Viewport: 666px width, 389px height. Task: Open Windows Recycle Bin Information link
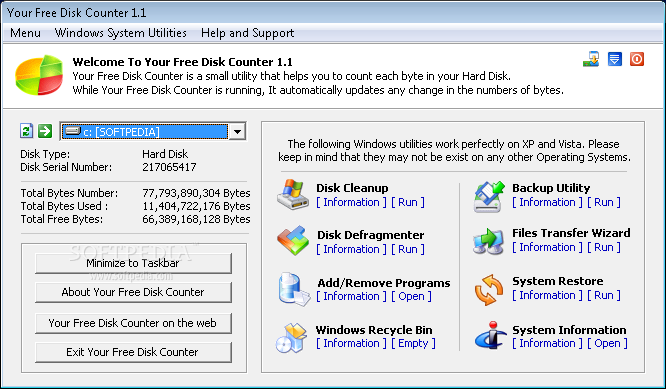(351, 343)
